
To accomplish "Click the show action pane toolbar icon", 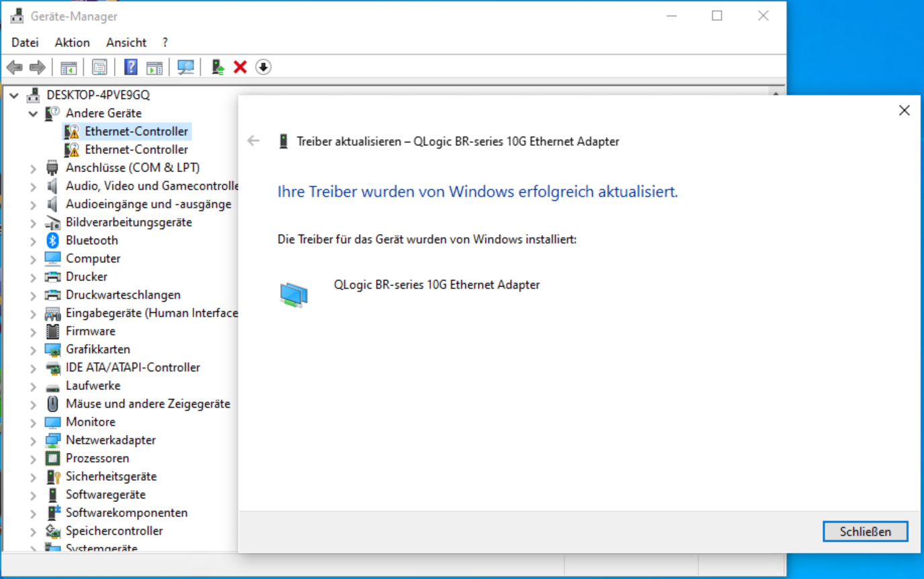I will click(x=155, y=67).
